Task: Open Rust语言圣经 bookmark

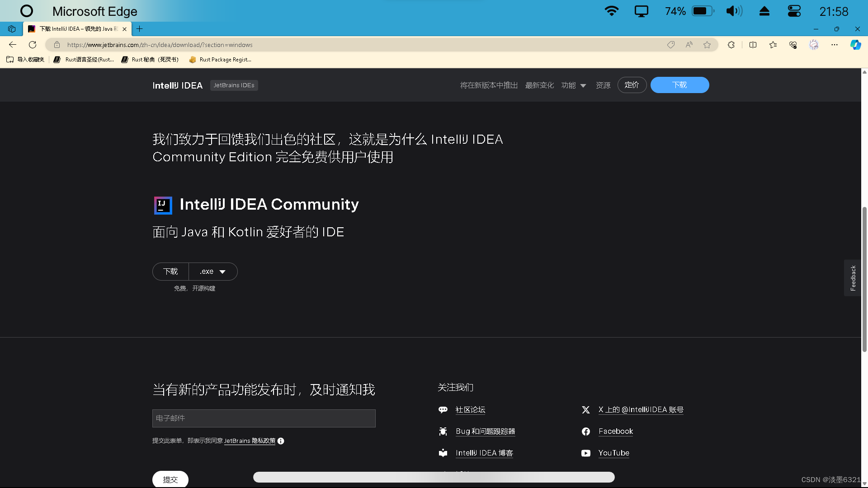Action: pyautogui.click(x=84, y=60)
